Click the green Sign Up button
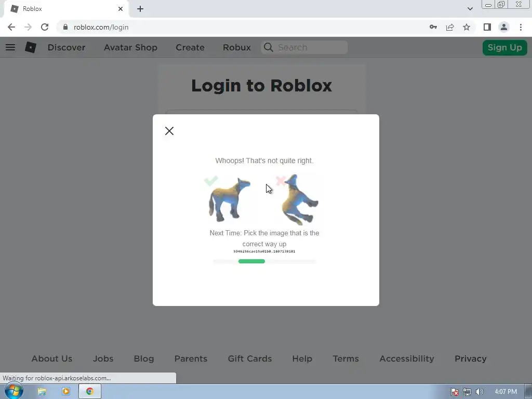Screen dimensions: 532x399 [x=505, y=47]
